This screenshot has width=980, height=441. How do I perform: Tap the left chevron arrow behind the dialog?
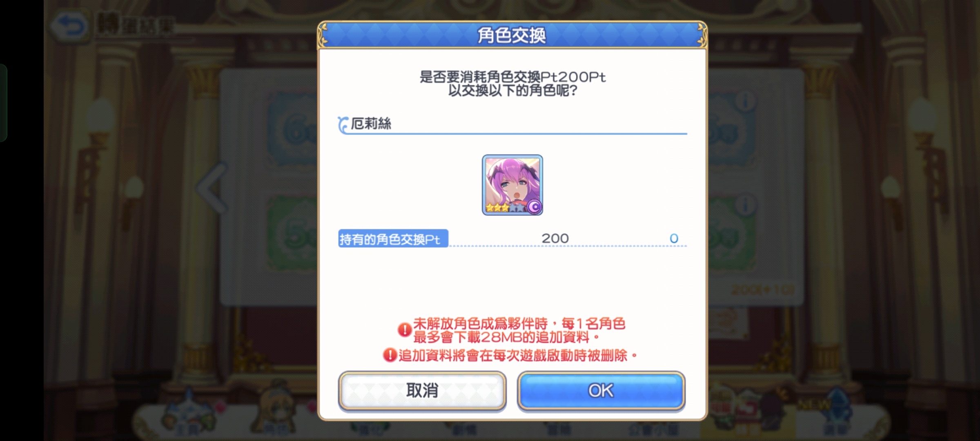pos(212,189)
